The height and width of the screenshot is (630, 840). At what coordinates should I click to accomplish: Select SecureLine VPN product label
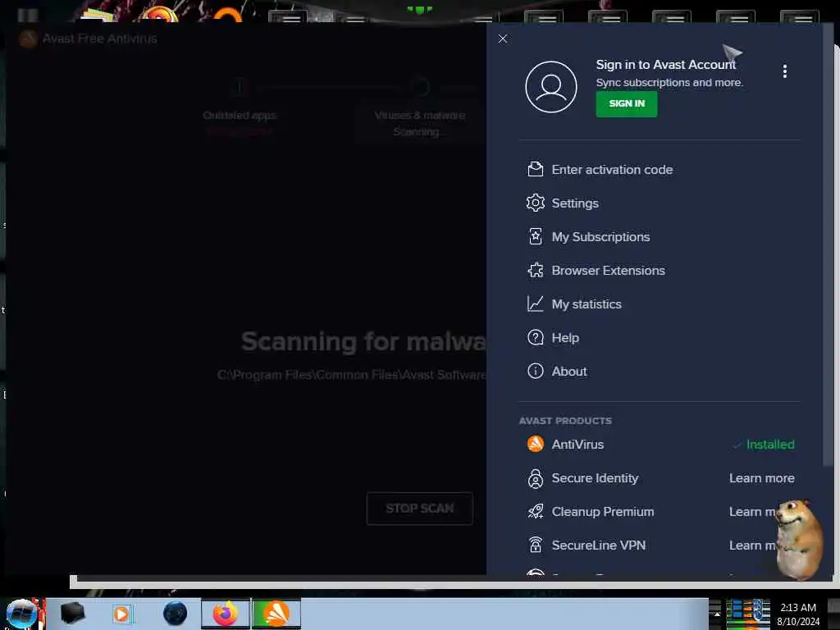click(598, 546)
